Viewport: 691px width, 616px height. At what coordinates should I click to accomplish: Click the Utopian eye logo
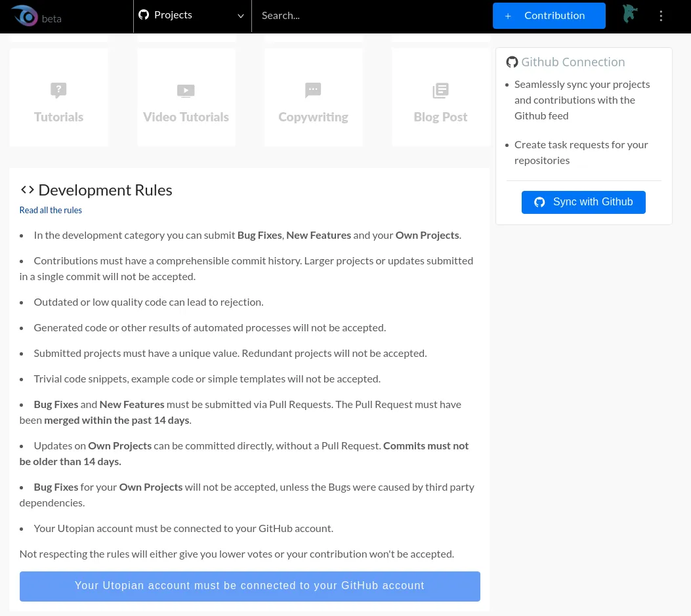25,16
